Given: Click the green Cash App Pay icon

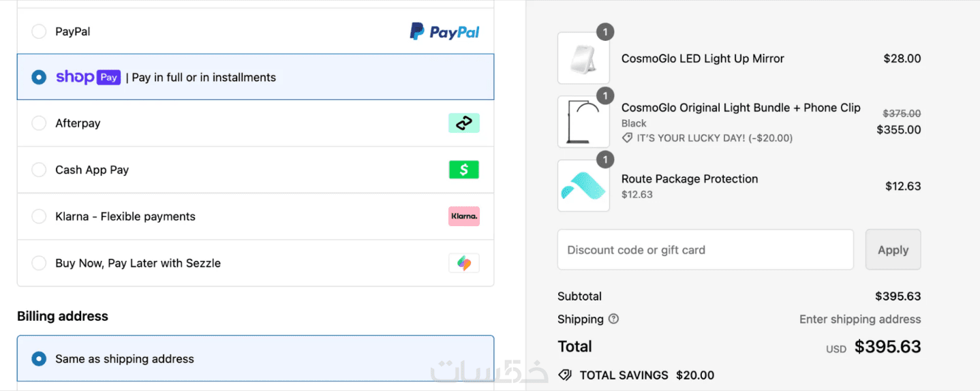Looking at the screenshot, I should (x=464, y=170).
